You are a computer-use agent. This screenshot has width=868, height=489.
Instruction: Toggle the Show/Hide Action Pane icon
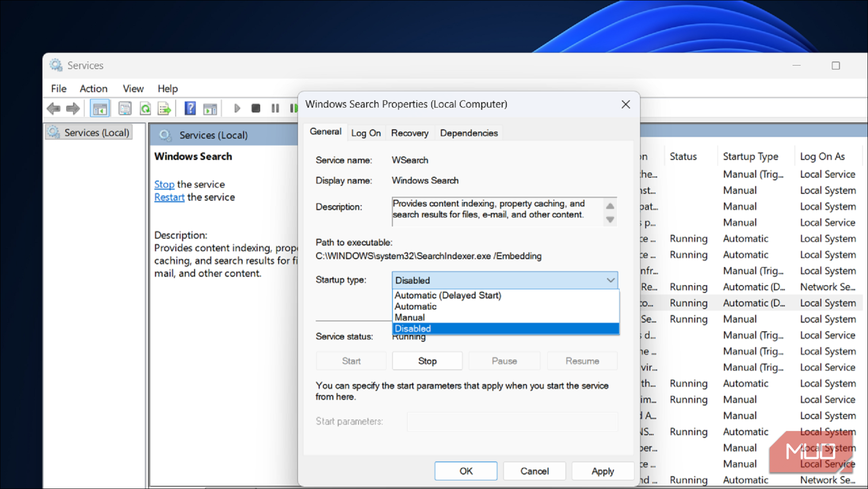pos(210,108)
